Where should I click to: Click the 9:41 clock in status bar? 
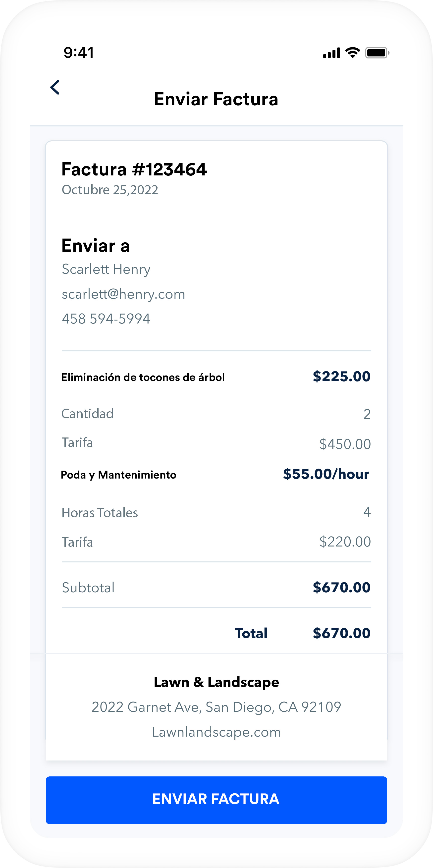79,53
